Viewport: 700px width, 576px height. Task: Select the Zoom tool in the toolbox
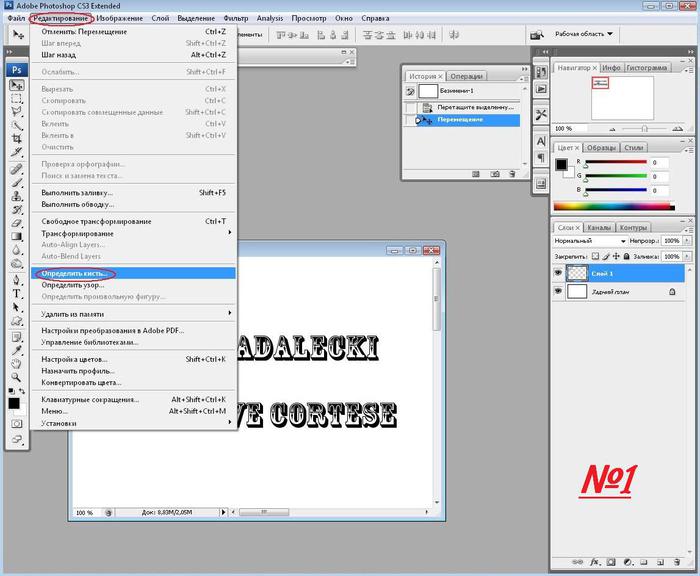pyautogui.click(x=17, y=377)
